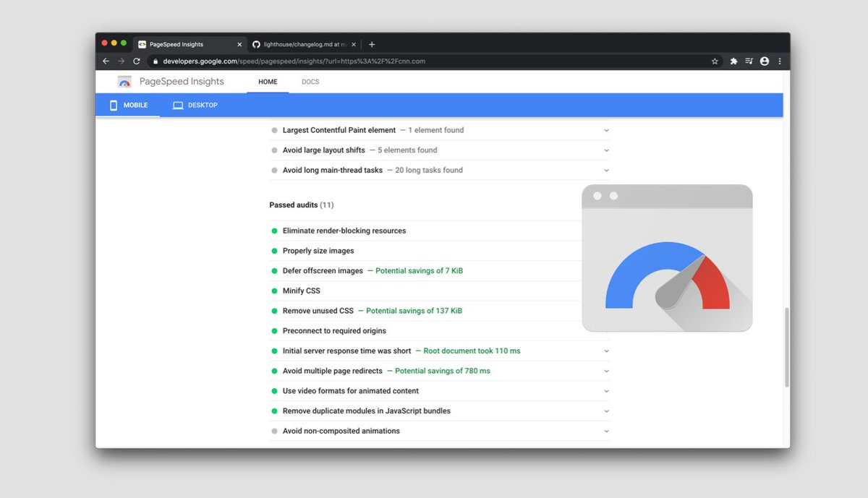The height and width of the screenshot is (498, 868).
Task: Open the Chrome profile avatar icon
Action: (x=765, y=61)
